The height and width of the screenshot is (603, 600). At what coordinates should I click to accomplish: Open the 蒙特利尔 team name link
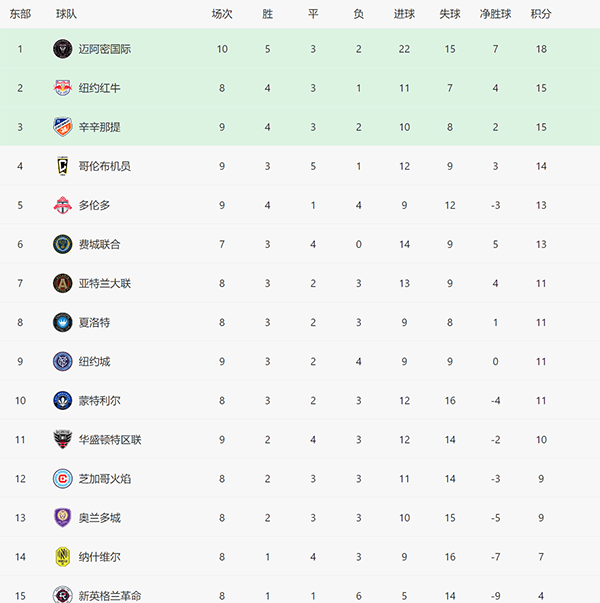(99, 400)
